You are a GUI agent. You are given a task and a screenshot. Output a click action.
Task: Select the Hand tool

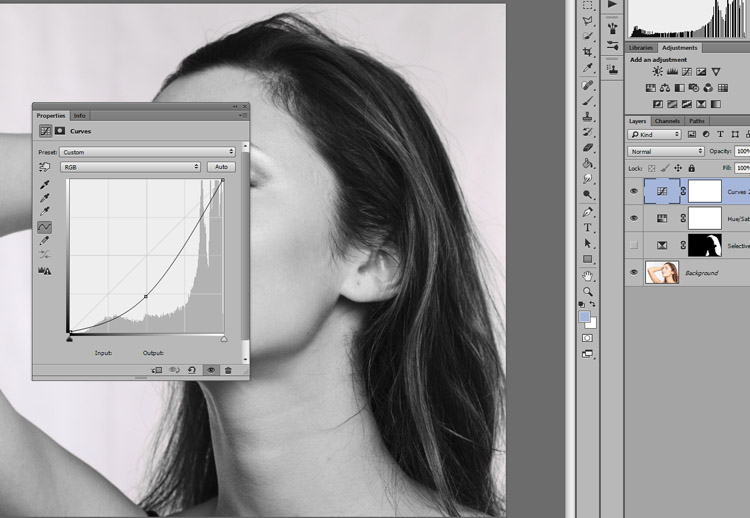tap(587, 276)
